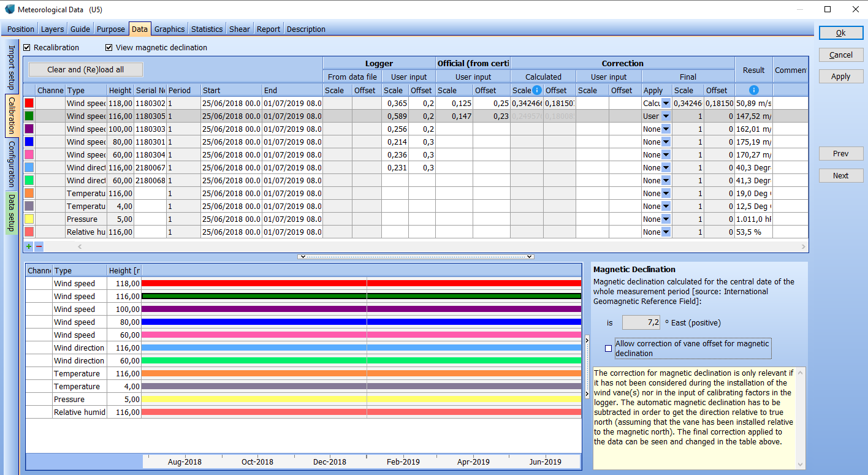Click yellow color swatch of Pressure row
868x475 pixels.
coord(29,219)
